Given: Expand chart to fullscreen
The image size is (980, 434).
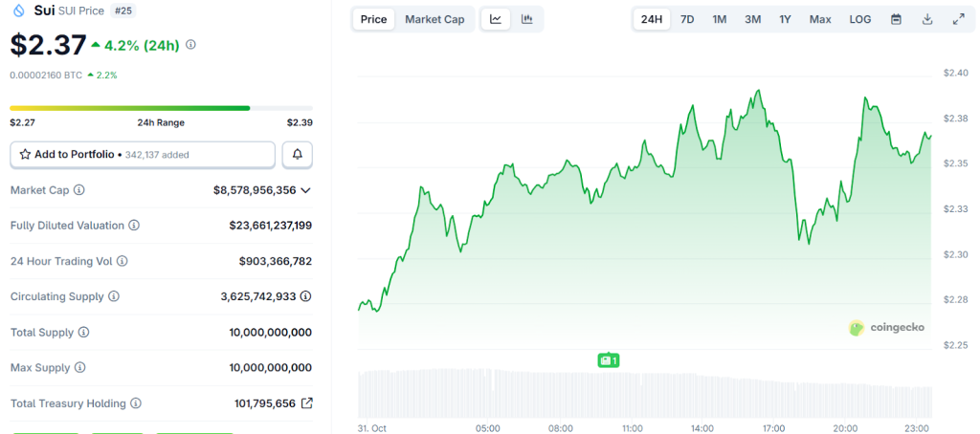Looking at the screenshot, I should click(958, 19).
